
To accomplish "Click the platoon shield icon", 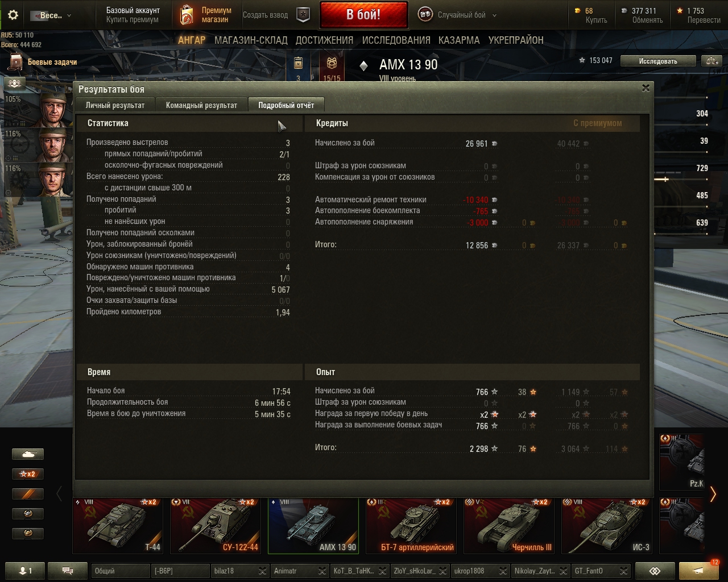I will [x=304, y=15].
